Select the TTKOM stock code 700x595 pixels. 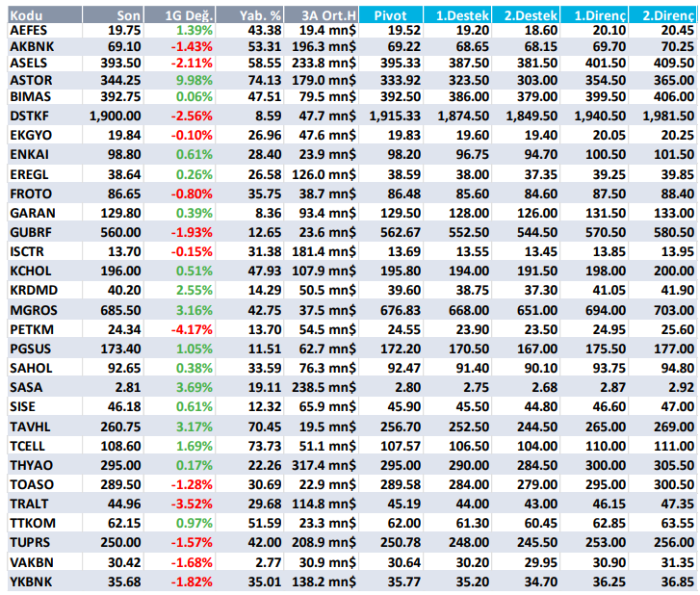(x=33, y=523)
